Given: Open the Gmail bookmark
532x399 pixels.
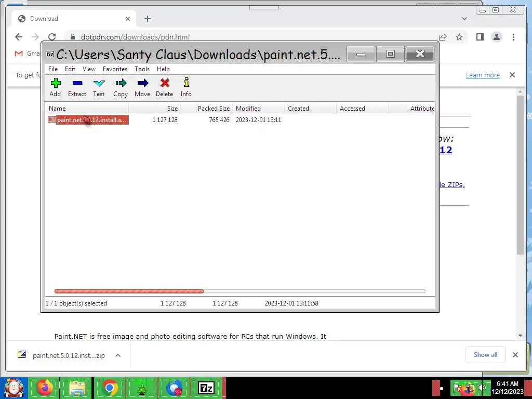Looking at the screenshot, I should pos(27,54).
